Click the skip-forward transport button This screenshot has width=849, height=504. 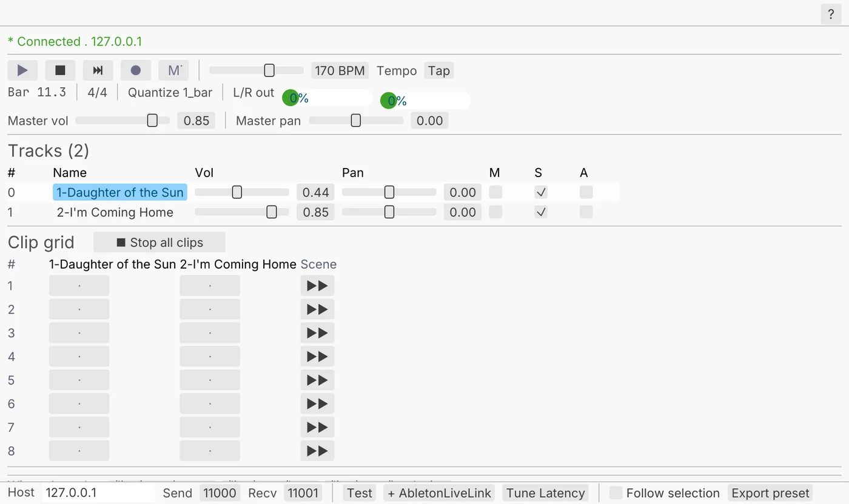pos(98,70)
